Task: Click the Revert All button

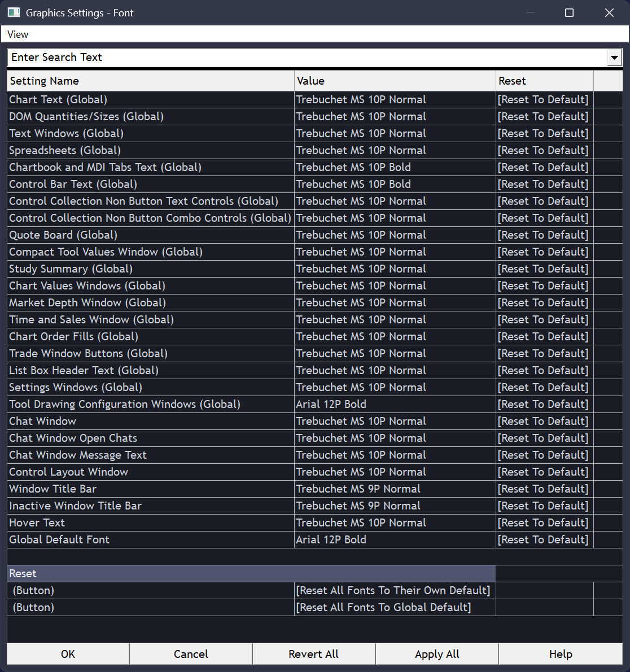Action: click(313, 654)
